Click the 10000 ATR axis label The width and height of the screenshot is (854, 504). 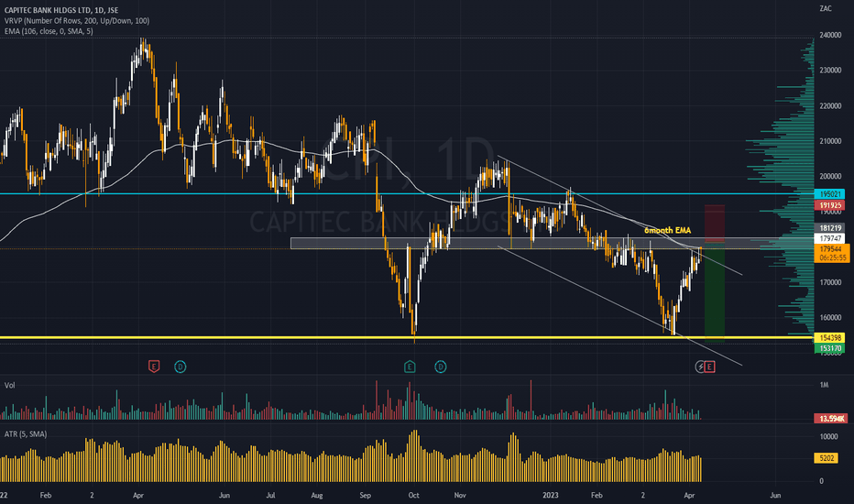pos(829,437)
